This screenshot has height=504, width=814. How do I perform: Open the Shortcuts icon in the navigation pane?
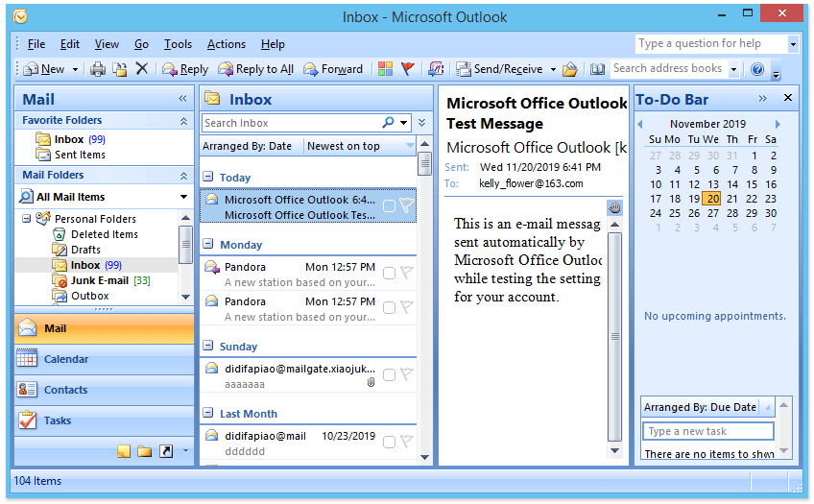166,451
